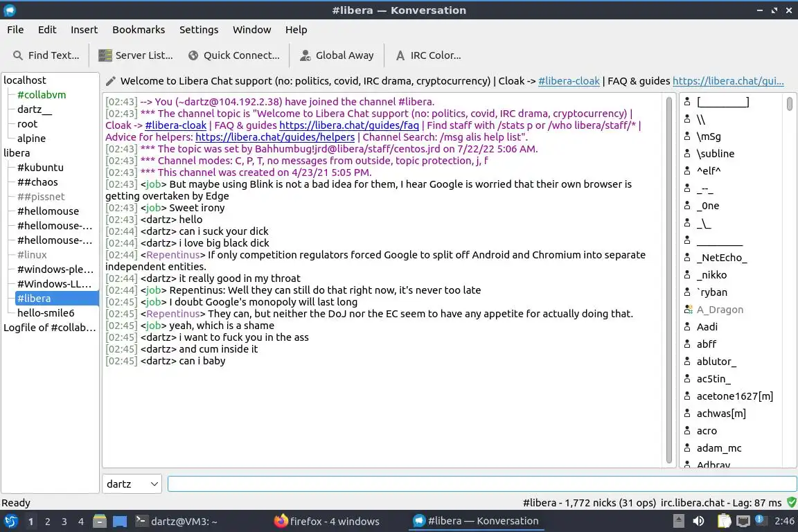Click the user icon beside A_Dragon
798x532 pixels.
(688, 309)
